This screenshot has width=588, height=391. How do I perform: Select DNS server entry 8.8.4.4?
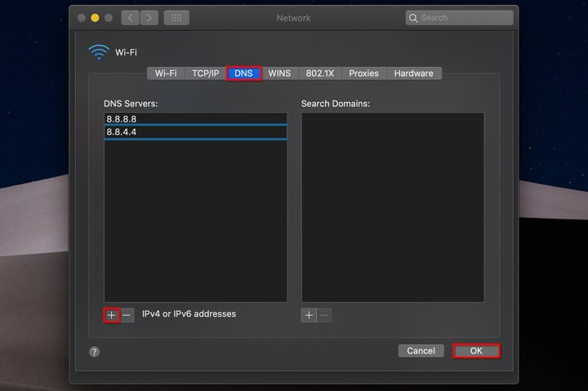pos(196,132)
